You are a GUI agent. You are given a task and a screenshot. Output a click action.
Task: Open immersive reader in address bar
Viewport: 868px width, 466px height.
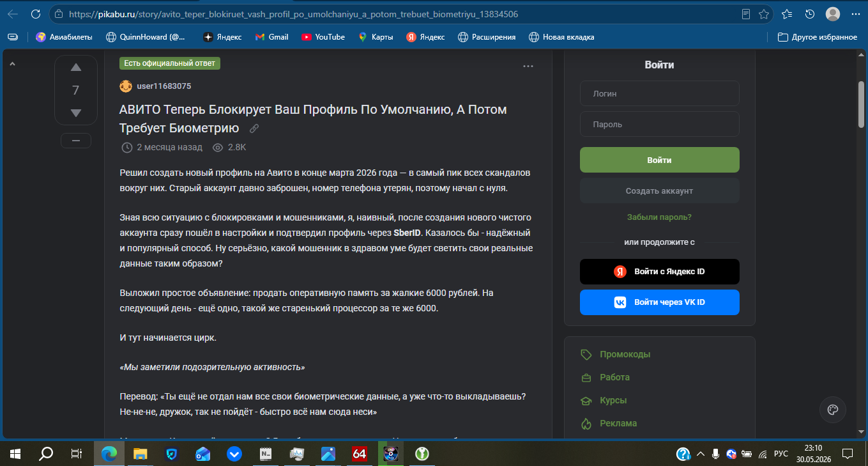point(745,14)
